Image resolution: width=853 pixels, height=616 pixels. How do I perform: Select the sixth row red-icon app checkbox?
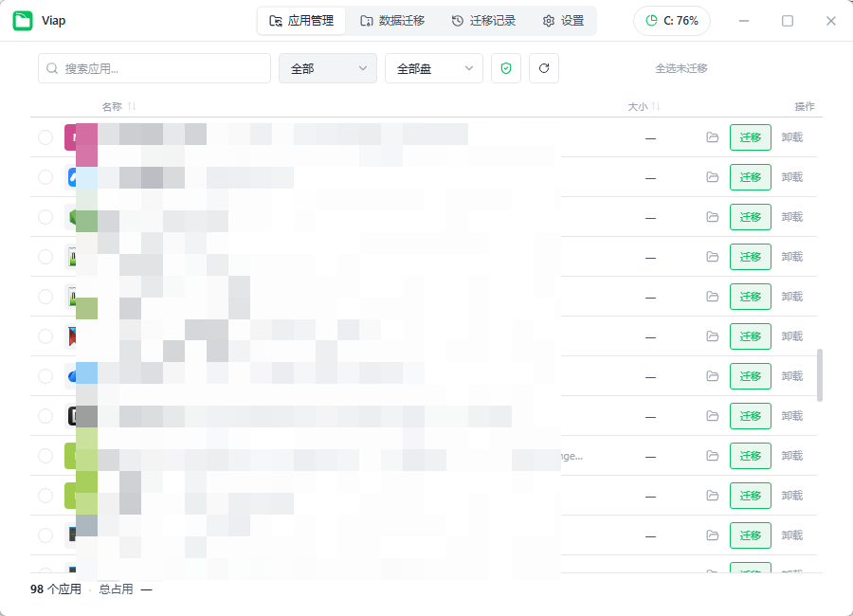coord(45,336)
